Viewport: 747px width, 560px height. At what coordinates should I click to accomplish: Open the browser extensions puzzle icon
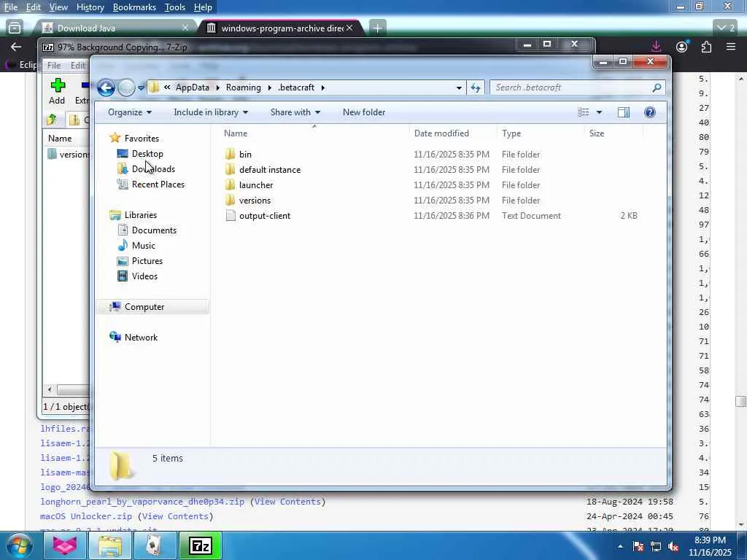(x=706, y=47)
